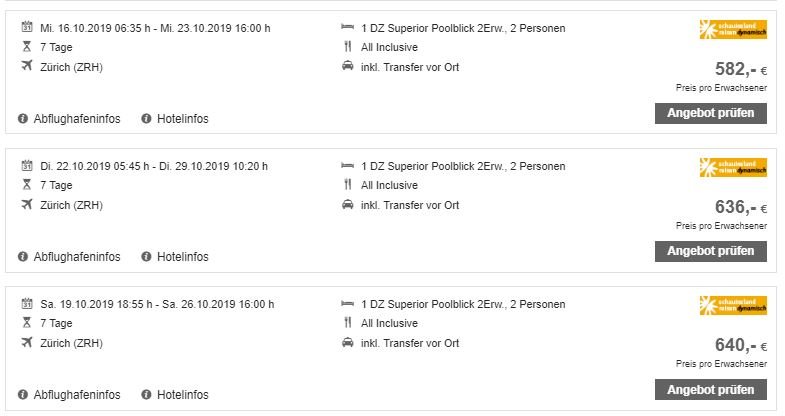Viewport: 785px width, 416px height.
Task: Click the info icon beside Abflughafeninfos in the 636 € offer
Action: click(x=23, y=257)
